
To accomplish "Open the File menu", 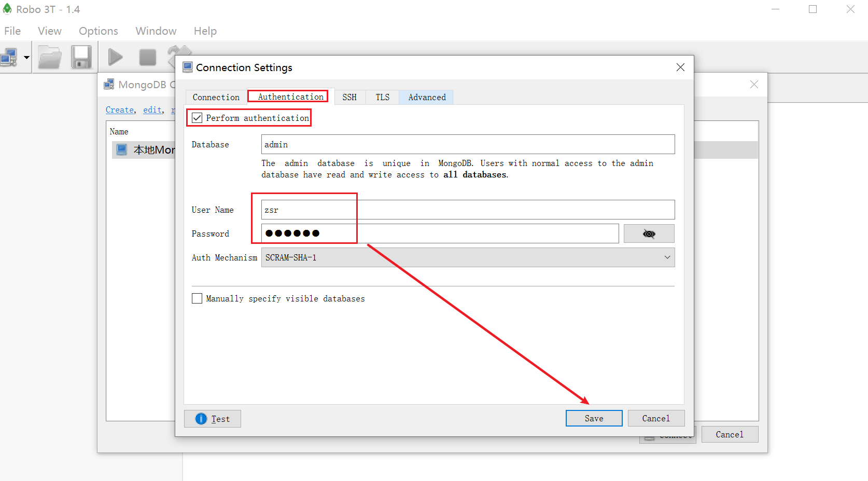I will coord(12,31).
